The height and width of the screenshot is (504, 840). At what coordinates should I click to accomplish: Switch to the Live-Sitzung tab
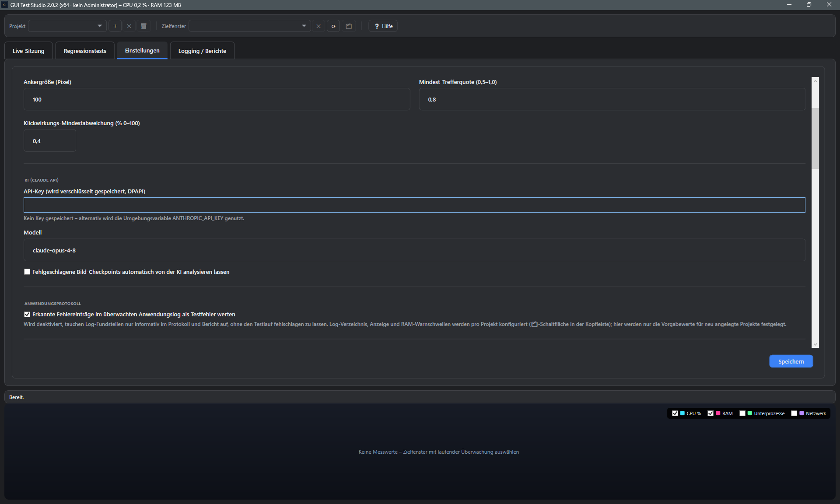(28, 51)
